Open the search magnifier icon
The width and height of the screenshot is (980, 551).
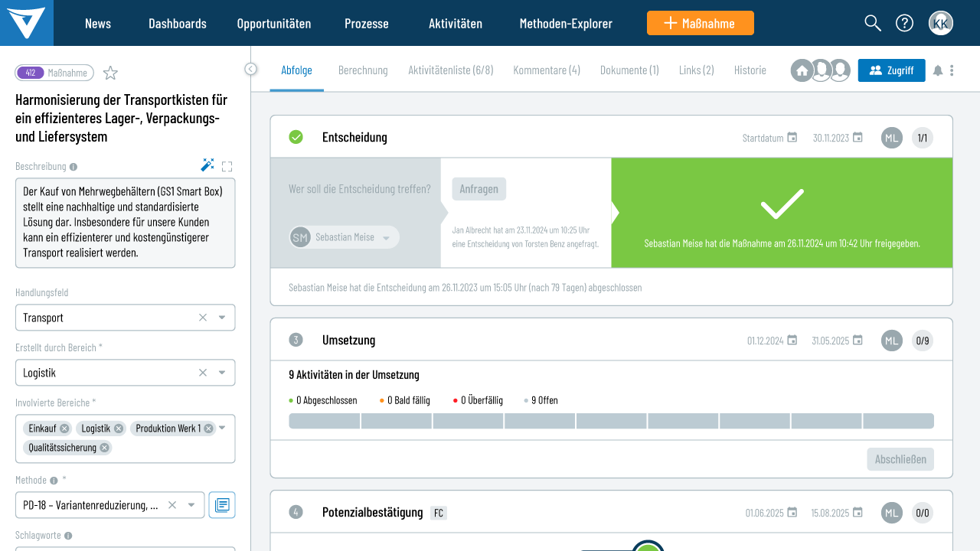tap(873, 23)
